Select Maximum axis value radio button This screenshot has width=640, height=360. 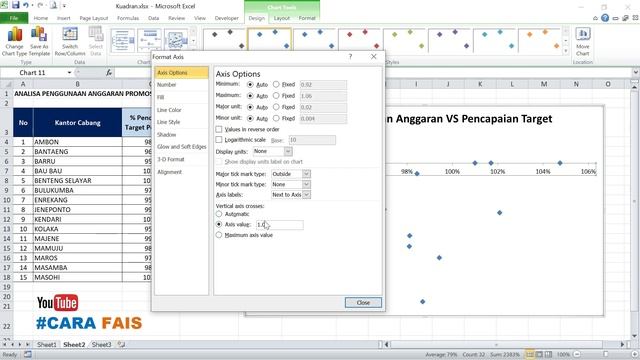[x=219, y=235]
